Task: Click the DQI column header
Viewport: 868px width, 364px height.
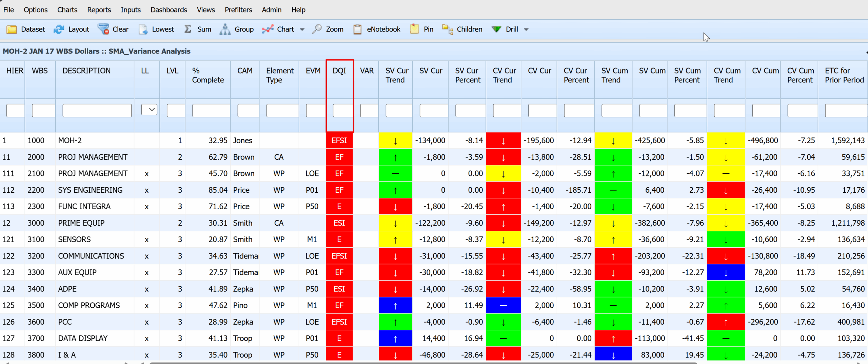Action: pos(339,71)
